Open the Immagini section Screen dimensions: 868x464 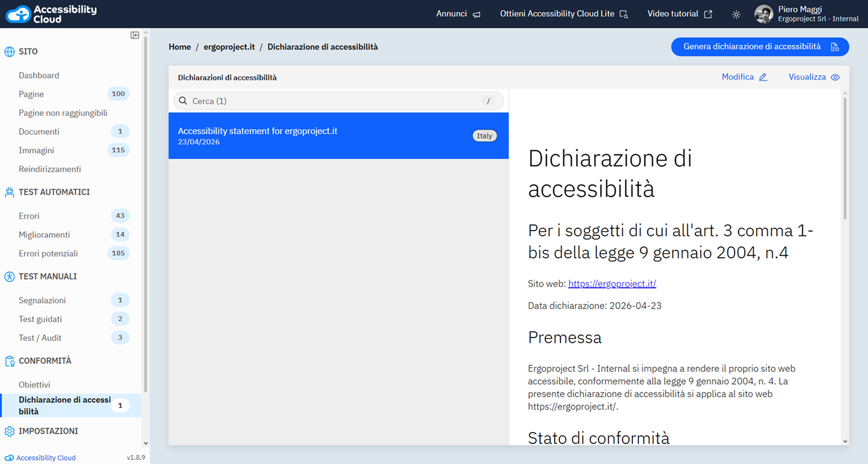point(37,150)
